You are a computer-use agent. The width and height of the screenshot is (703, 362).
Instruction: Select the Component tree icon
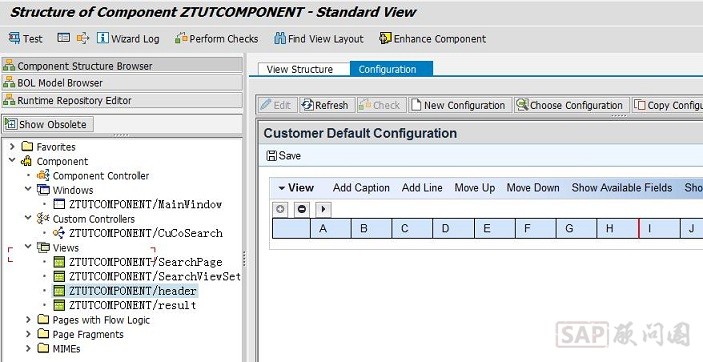tap(27, 161)
